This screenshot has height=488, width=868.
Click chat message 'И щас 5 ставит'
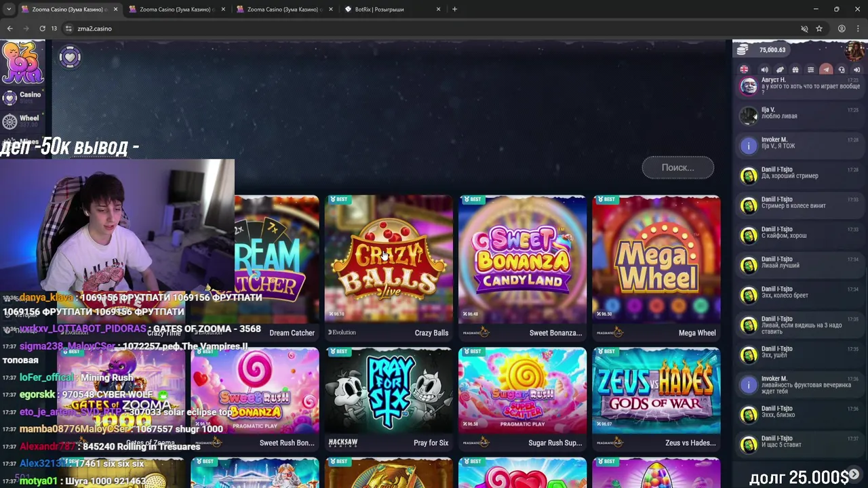coord(781,445)
